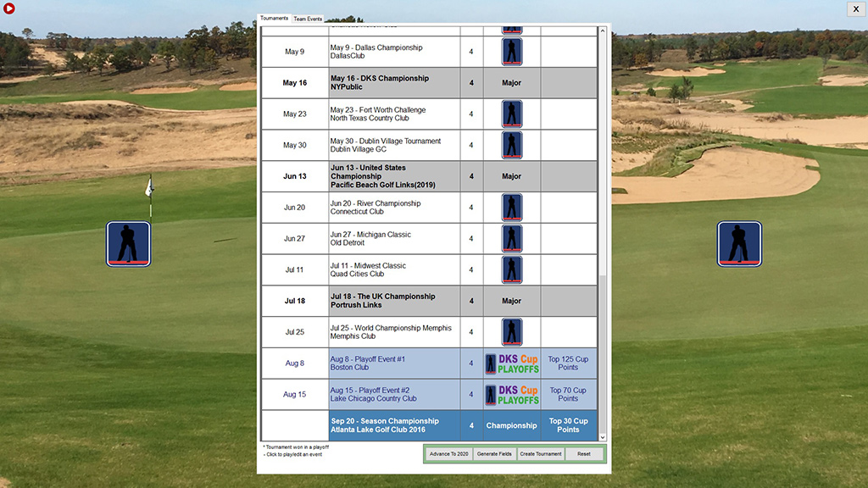Image resolution: width=868 pixels, height=488 pixels.
Task: Click the May 16 date cell
Action: [294, 83]
